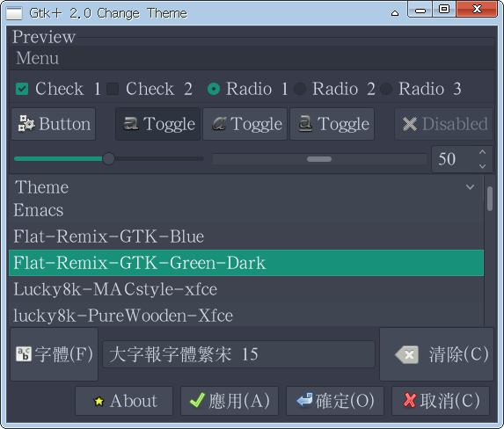This screenshot has height=429, width=504.
Task: Apply theme with 應用(A) label
Action: (239, 401)
